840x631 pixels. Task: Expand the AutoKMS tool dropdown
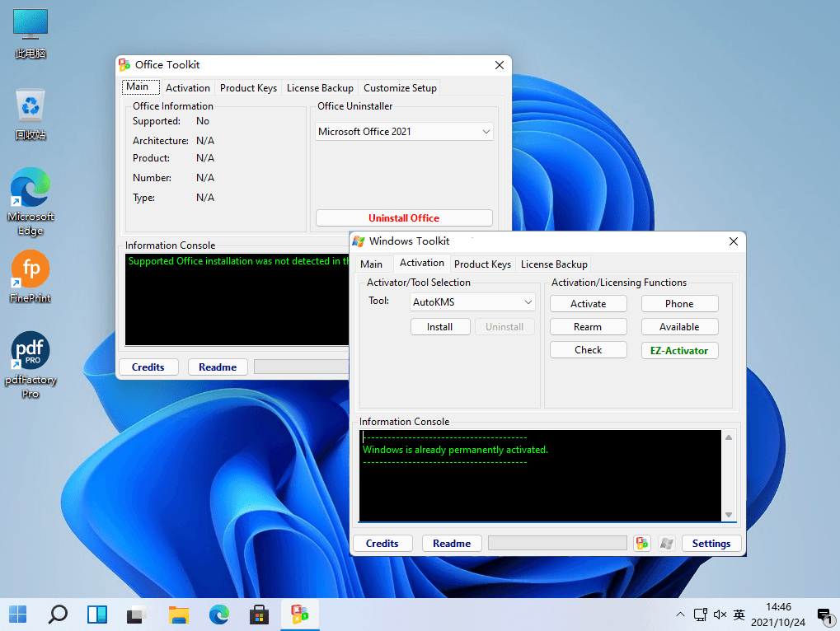472,301
